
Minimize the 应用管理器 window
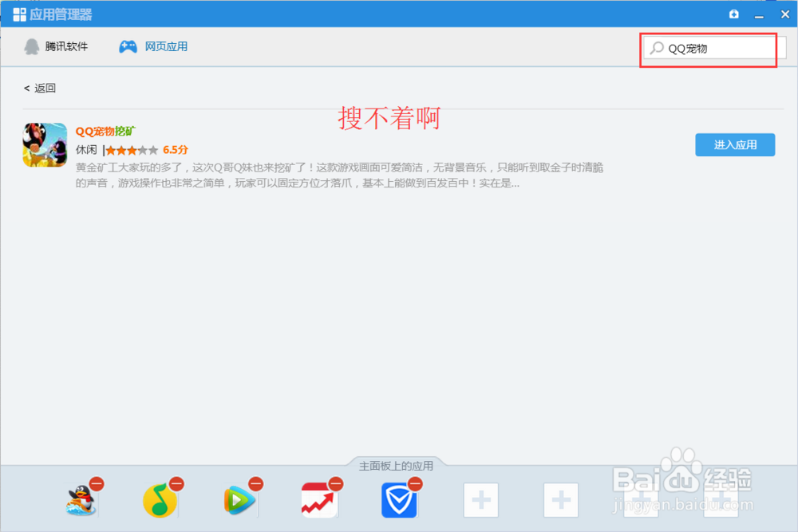pos(759,15)
